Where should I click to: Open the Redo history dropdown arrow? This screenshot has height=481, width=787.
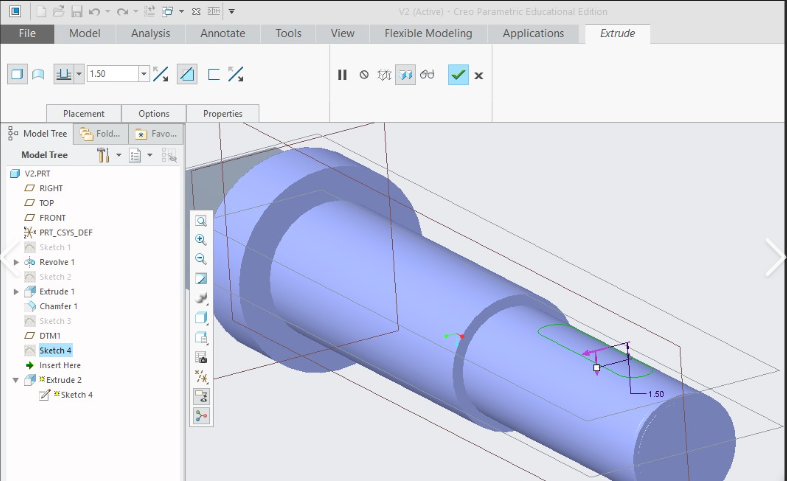[135, 12]
